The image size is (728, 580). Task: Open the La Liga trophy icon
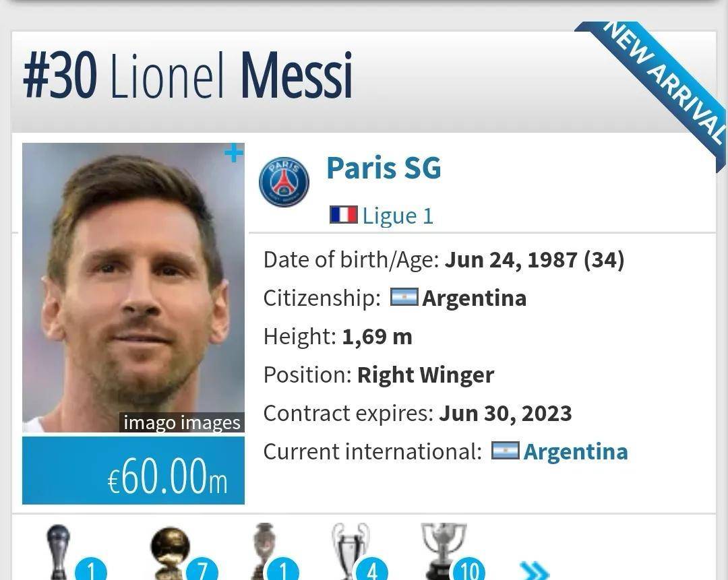point(444,551)
